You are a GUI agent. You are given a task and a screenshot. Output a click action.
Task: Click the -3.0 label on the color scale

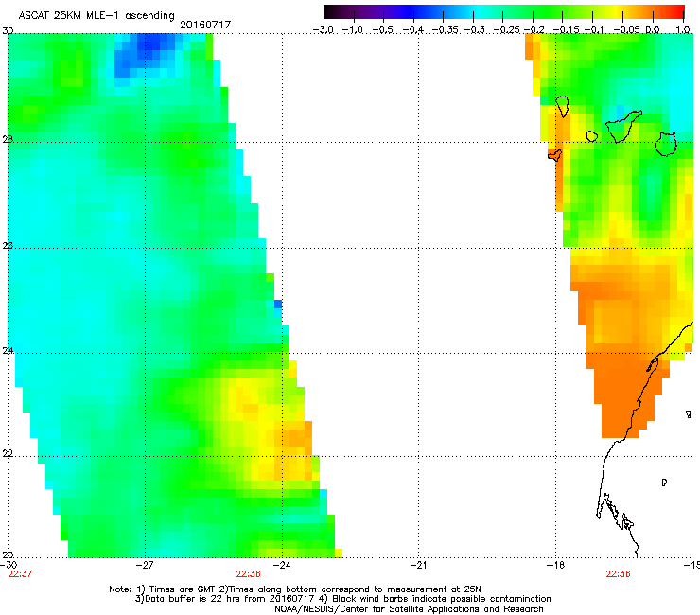[x=324, y=30]
